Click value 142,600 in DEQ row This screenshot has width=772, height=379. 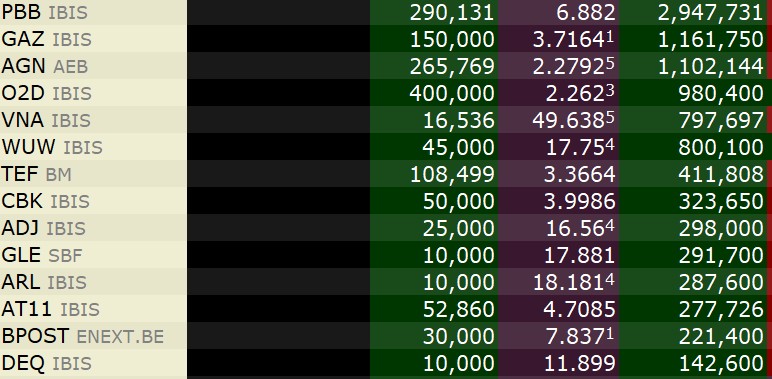(721, 364)
